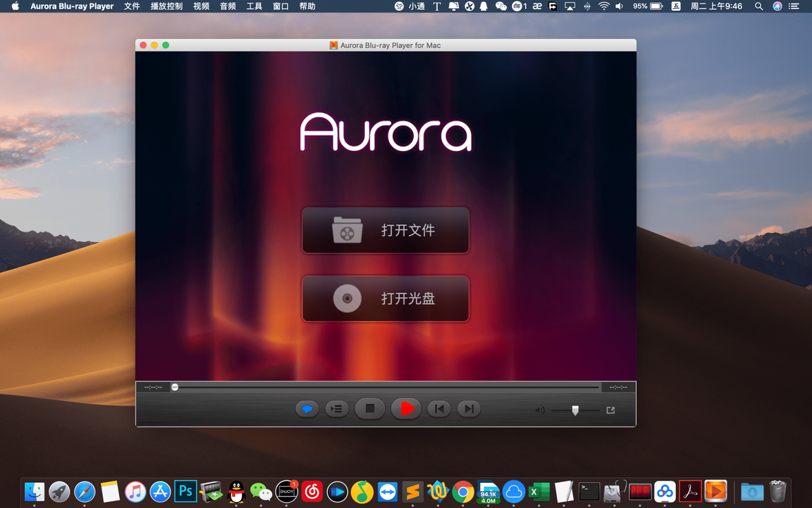Click the stop button in player controls
Screen dimensions: 812x508
pyautogui.click(x=370, y=408)
